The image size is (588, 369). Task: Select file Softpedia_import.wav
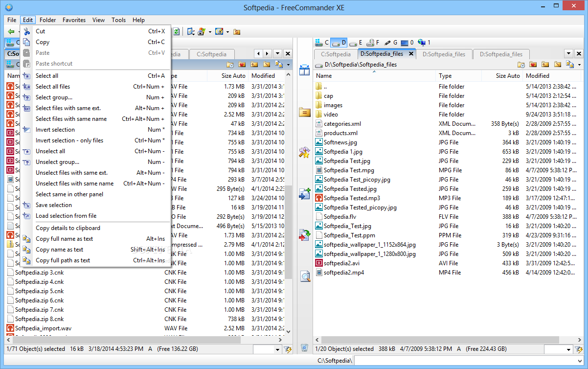tap(43, 328)
